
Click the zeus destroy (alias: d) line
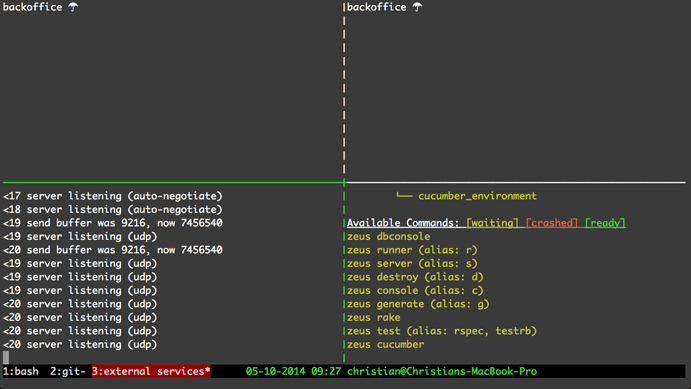415,277
